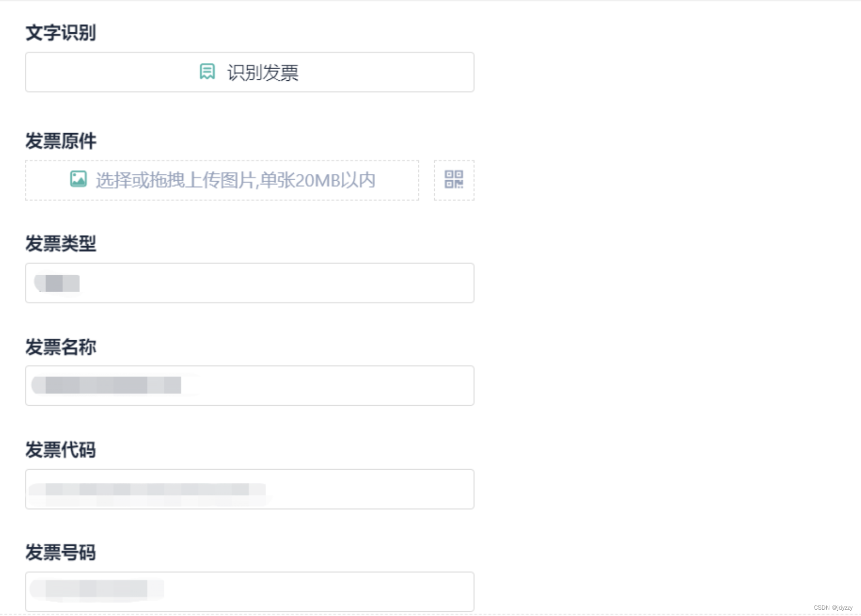Click the green receipt icon beside 识别发票
Image resolution: width=861 pixels, height=616 pixels.
(207, 71)
